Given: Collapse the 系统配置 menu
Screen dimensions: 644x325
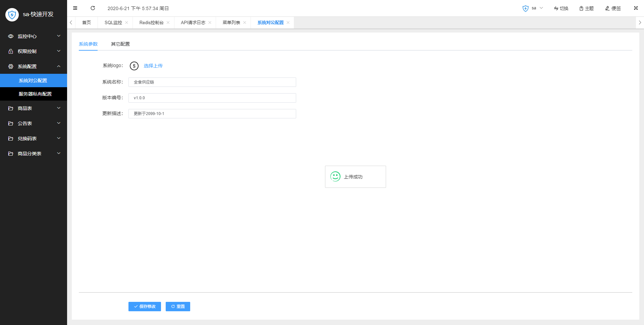Looking at the screenshot, I should 34,66.
